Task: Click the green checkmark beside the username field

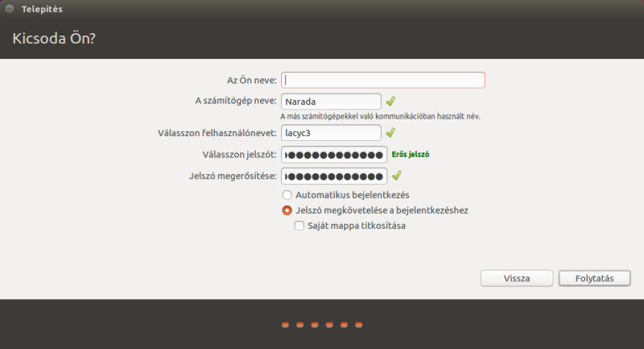Action: (390, 133)
